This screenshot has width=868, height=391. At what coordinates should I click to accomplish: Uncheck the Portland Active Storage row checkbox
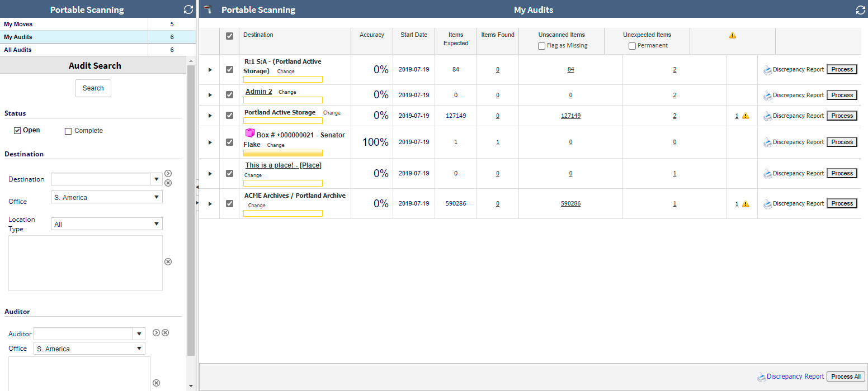coord(229,116)
